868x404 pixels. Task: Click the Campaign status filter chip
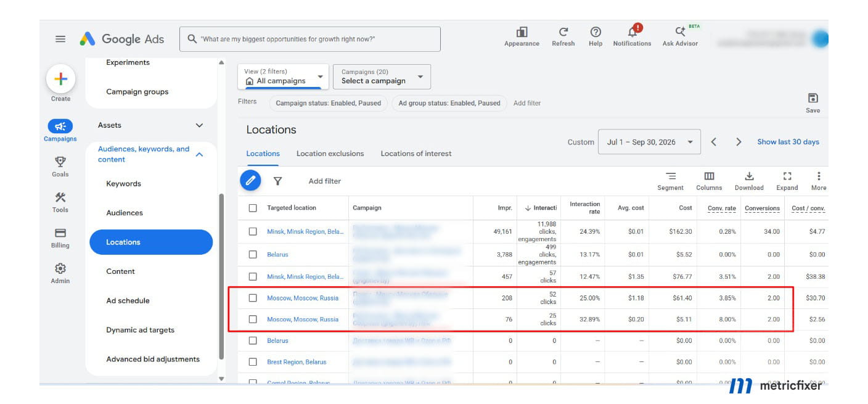pyautogui.click(x=328, y=103)
